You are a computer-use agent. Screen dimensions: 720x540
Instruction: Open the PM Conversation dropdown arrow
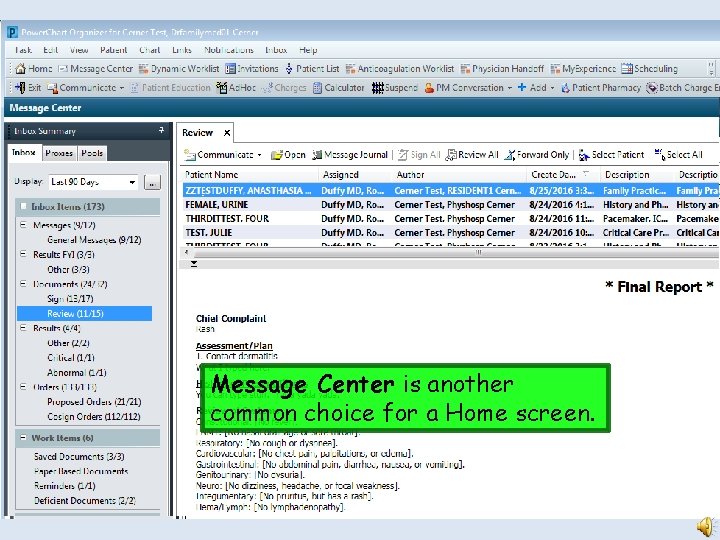pos(510,88)
